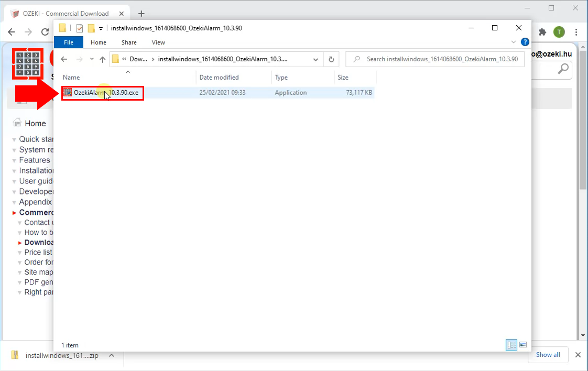
Task: Go up one folder level
Action: click(x=102, y=59)
